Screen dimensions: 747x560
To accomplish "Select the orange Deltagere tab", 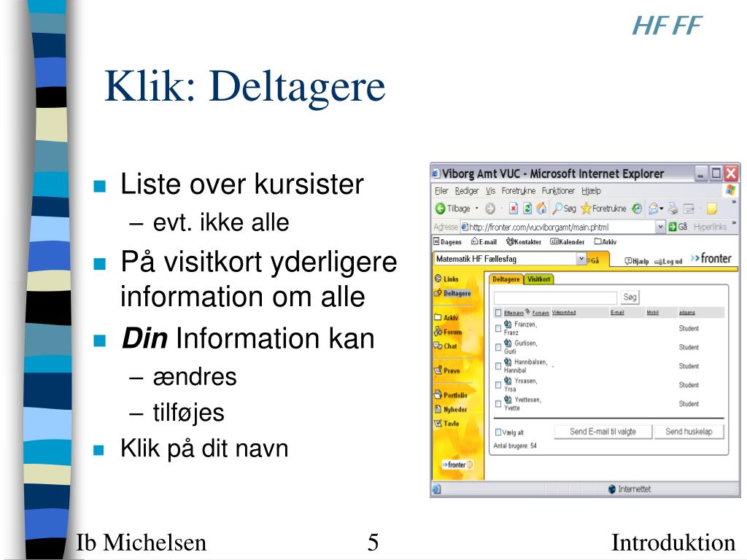I will (x=506, y=279).
